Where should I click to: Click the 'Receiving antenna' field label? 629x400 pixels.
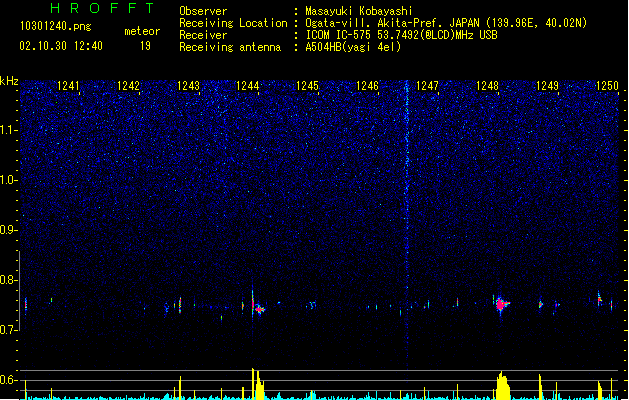230,47
